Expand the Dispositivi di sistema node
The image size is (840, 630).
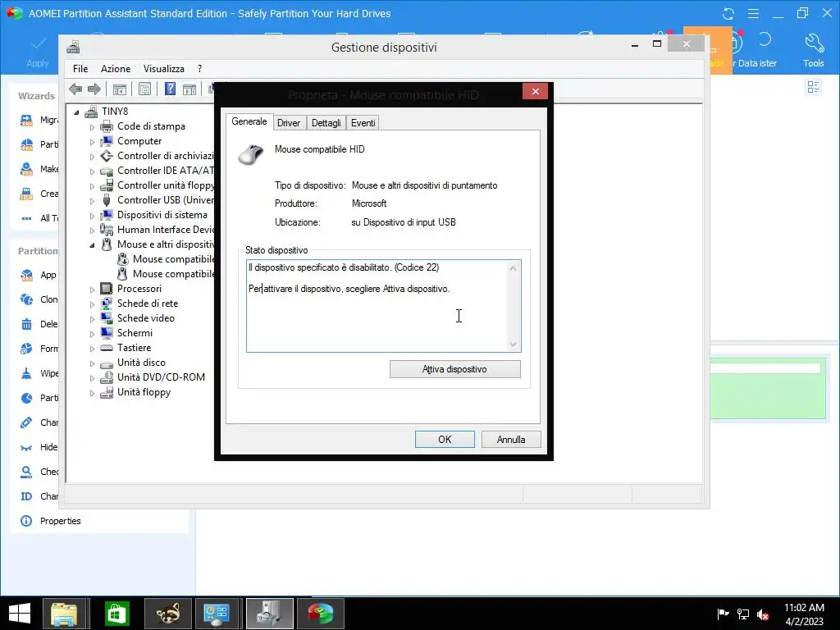click(92, 216)
